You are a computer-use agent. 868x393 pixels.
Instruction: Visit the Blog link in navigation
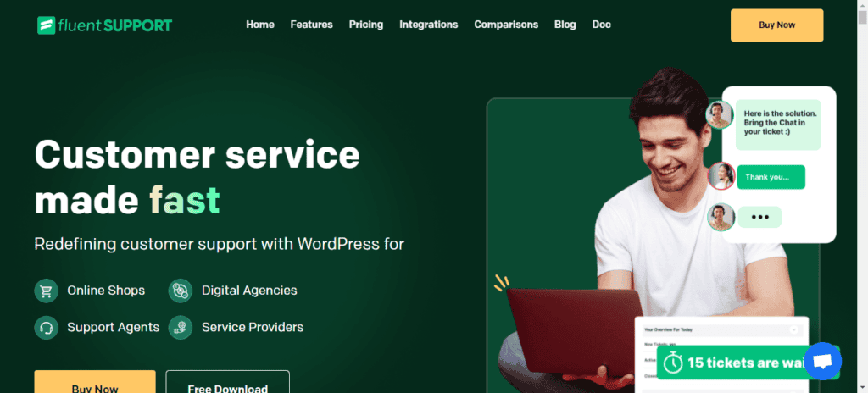565,25
